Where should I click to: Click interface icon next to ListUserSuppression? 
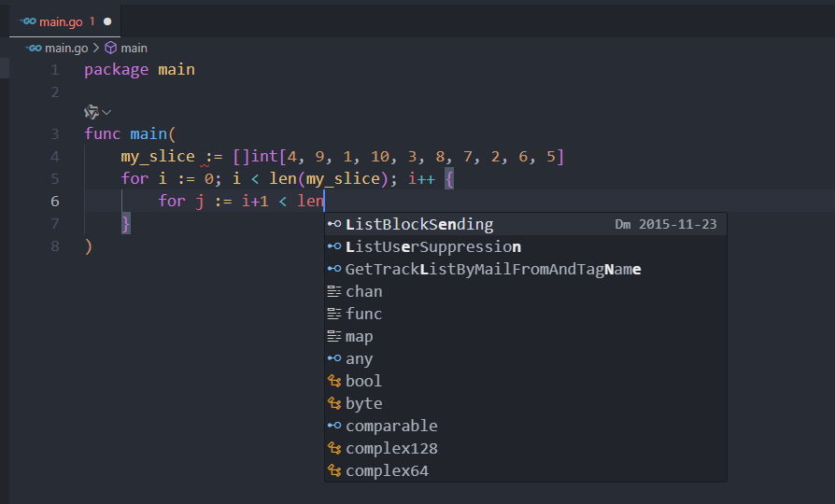(x=334, y=246)
